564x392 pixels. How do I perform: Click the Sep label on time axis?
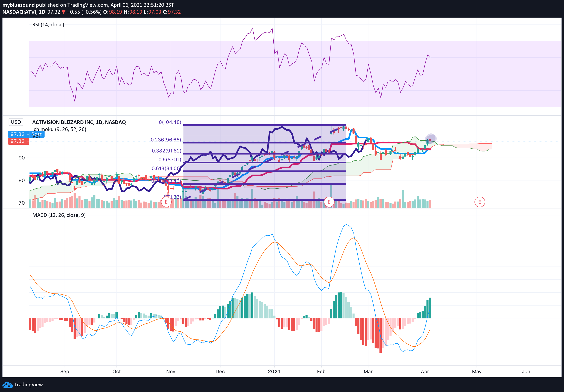(65, 371)
